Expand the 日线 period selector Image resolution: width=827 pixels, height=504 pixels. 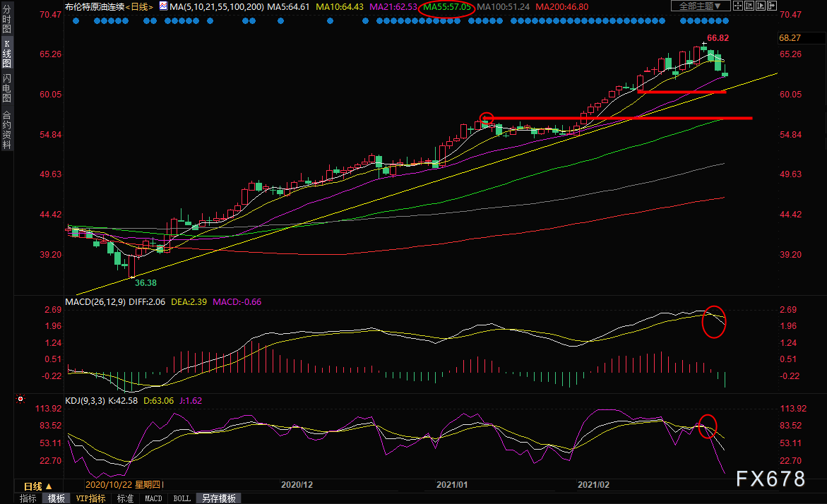coord(38,486)
